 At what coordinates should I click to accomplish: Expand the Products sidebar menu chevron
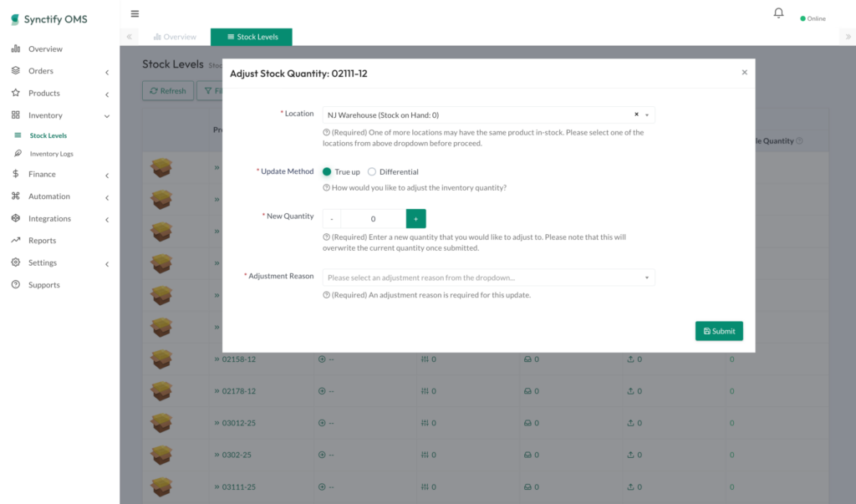[x=107, y=94]
